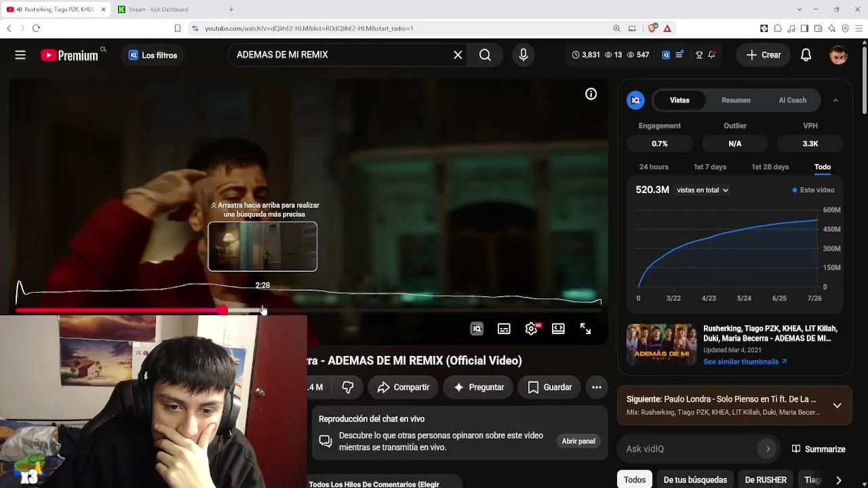Toggle subtitles in the video player
This screenshot has width=868, height=488.
click(504, 329)
